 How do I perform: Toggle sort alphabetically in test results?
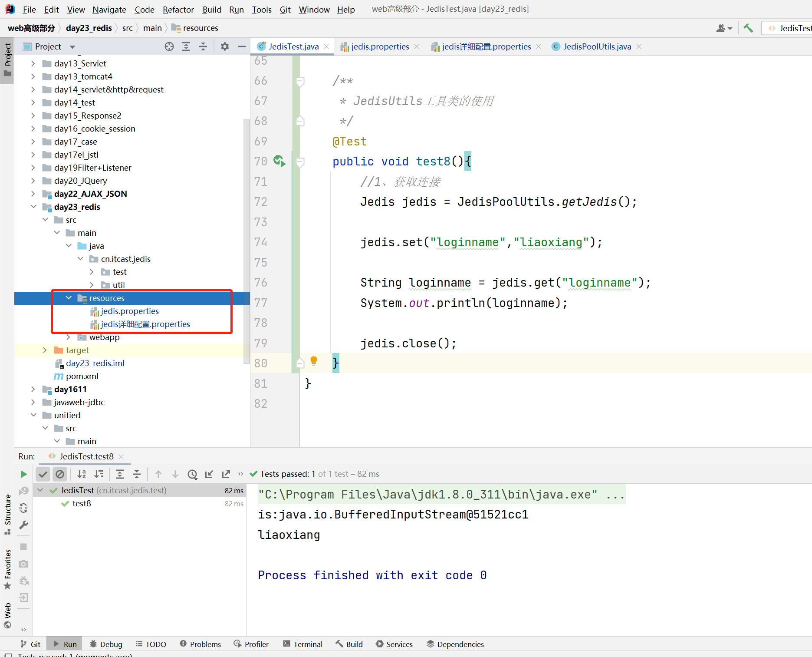pyautogui.click(x=82, y=474)
